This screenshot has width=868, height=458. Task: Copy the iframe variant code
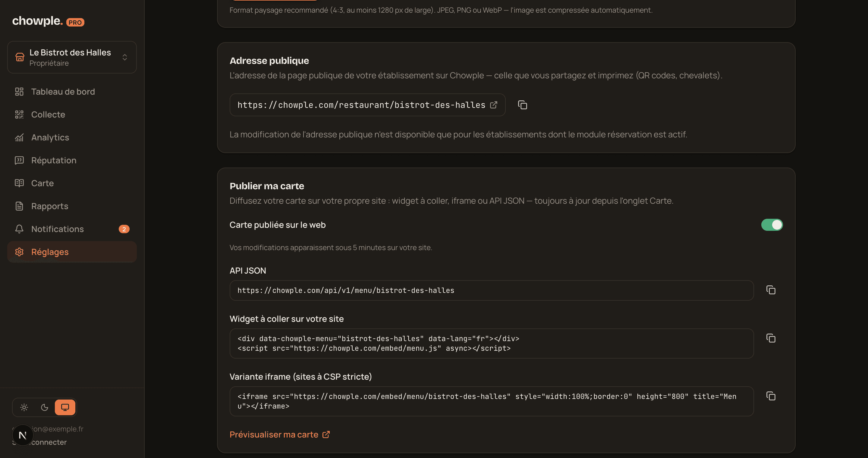coord(771,396)
